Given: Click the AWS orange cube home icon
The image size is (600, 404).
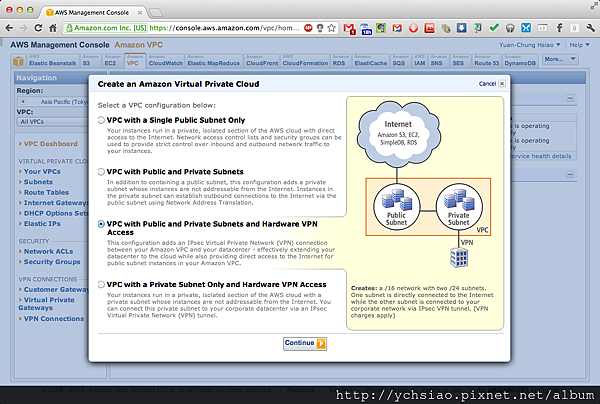Looking at the screenshot, I should pos(18,61).
